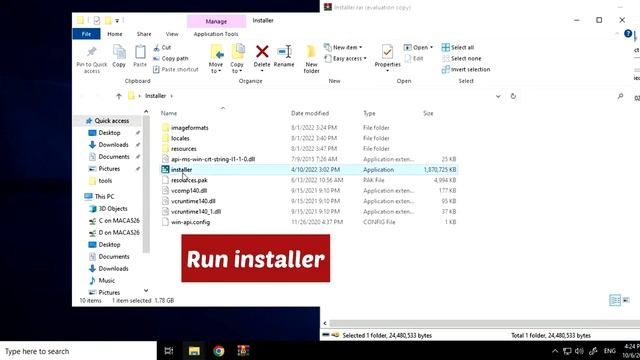640x360 pixels.
Task: Click the Type here to search box
Action: tap(78, 351)
